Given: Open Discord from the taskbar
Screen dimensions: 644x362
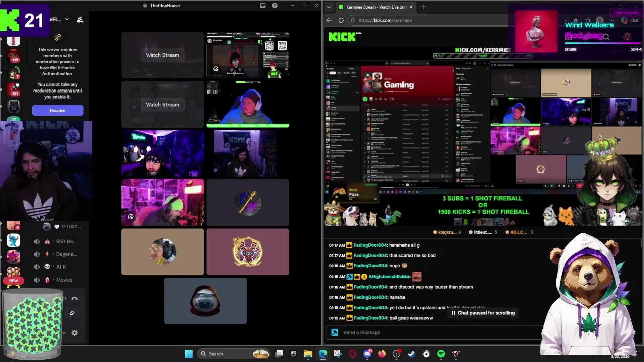Looking at the screenshot, I should tap(367, 354).
